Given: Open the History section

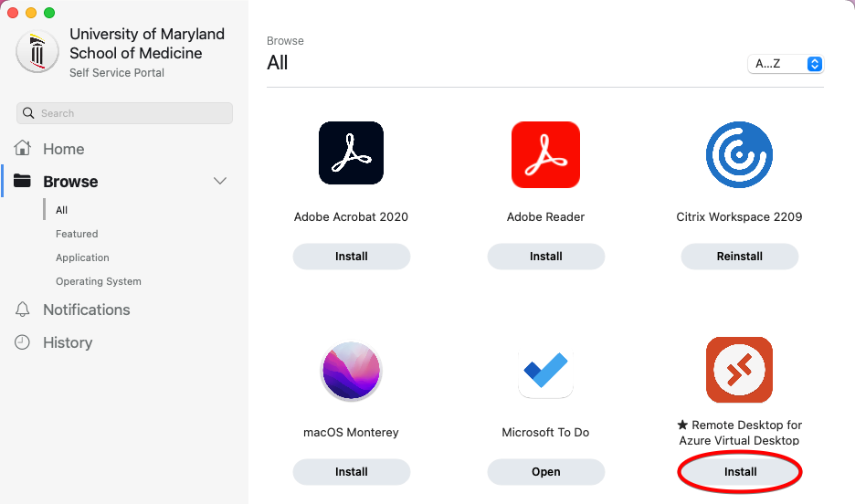Looking at the screenshot, I should click(x=67, y=342).
